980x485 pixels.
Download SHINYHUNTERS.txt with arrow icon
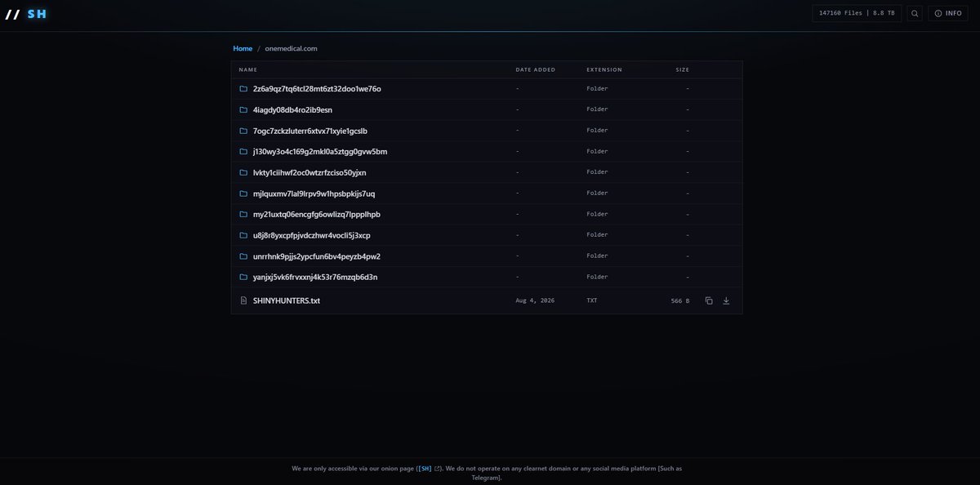[x=726, y=300]
